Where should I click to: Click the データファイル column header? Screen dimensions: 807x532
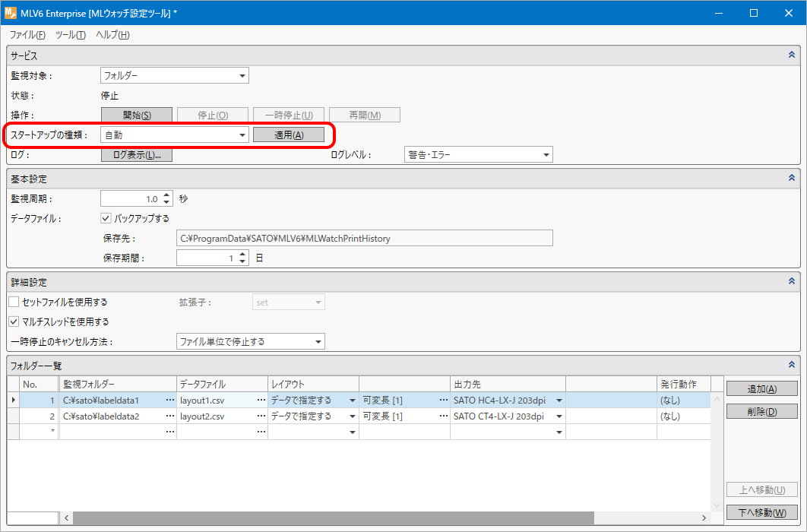point(223,384)
